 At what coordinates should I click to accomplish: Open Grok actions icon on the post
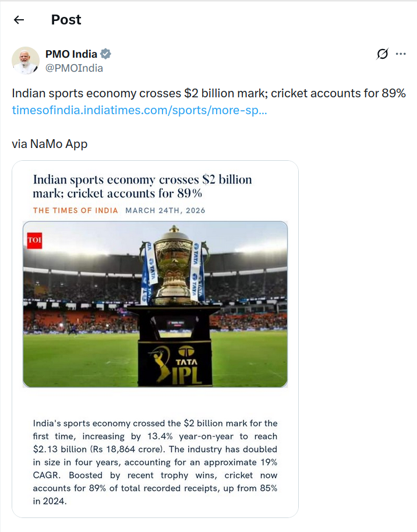[382, 54]
